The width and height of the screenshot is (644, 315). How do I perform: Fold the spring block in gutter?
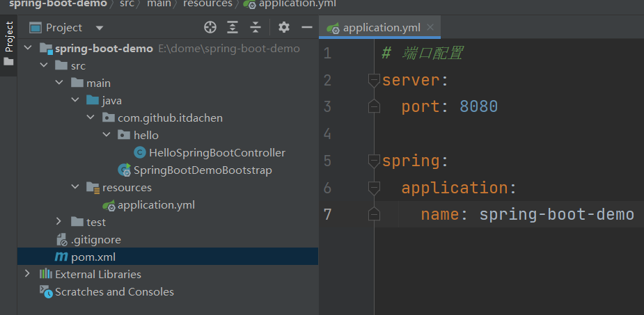coord(374,161)
